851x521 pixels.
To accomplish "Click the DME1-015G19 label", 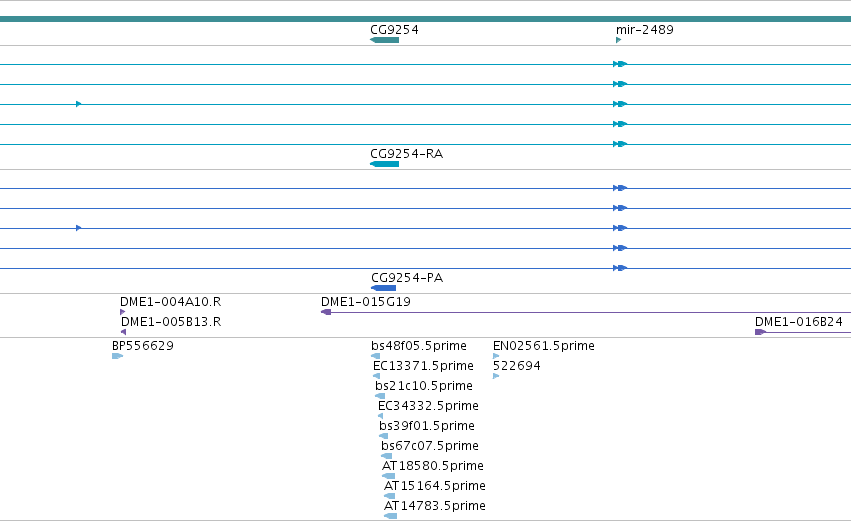I will tap(366, 302).
